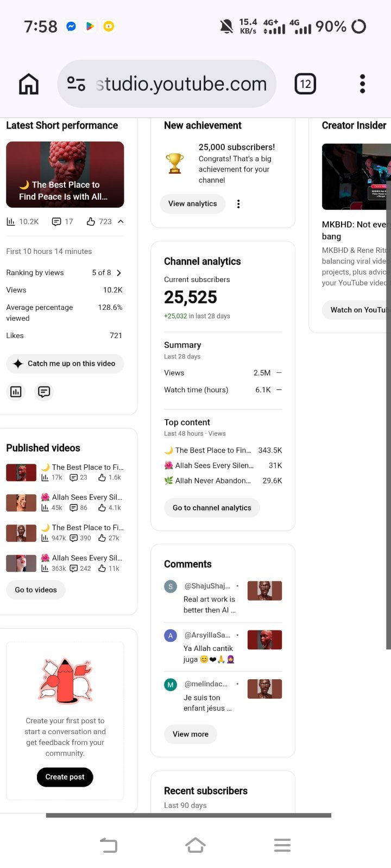Open top content 'Allah Never Abandon...' 29.6K
391x868 pixels.
223,481
